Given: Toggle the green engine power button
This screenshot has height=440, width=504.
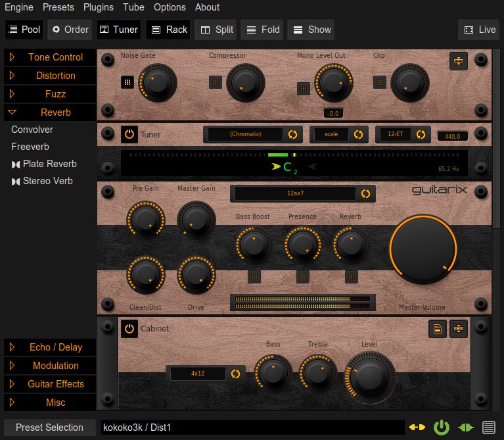Looking at the screenshot, I should pyautogui.click(x=441, y=428).
